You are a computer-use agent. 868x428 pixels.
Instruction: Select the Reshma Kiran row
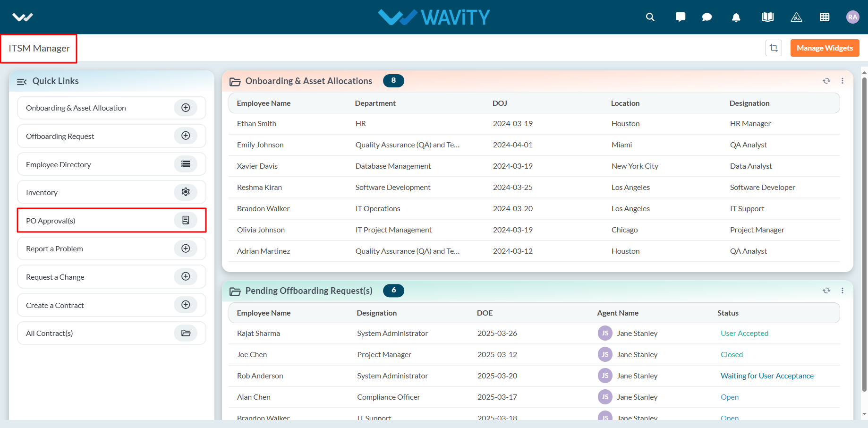click(534, 188)
